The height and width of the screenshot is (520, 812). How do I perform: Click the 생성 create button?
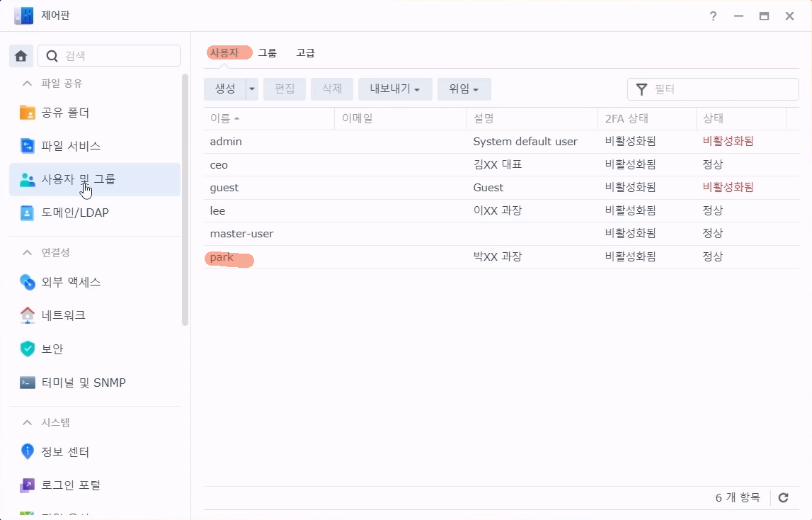coord(225,89)
